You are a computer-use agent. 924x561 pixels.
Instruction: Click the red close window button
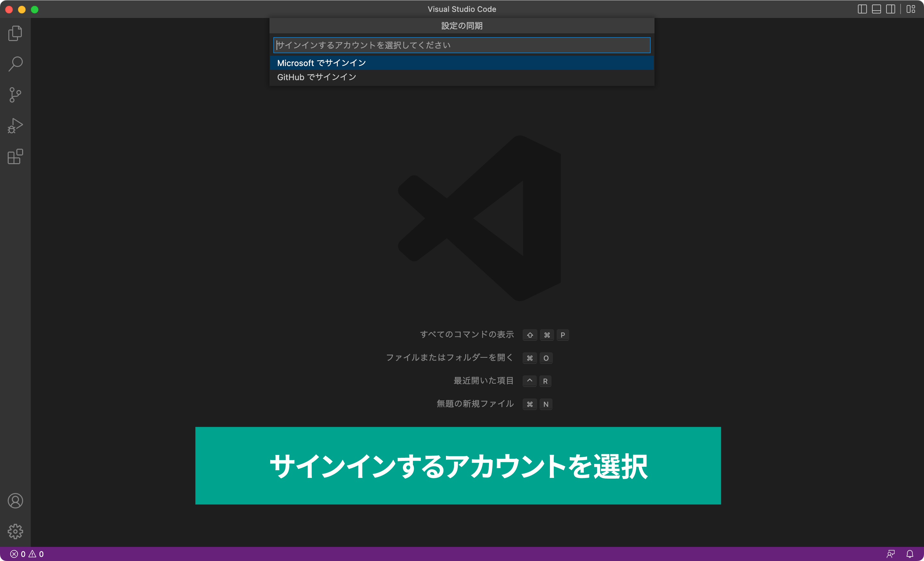click(x=9, y=9)
